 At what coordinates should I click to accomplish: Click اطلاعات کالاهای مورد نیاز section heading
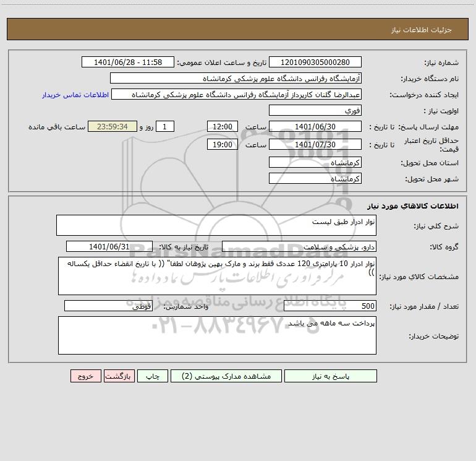point(413,206)
